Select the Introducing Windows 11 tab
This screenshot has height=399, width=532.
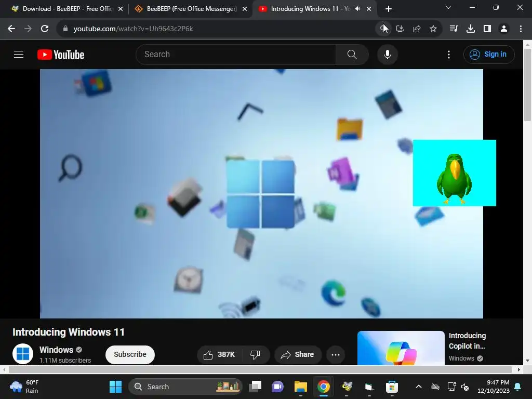311,9
